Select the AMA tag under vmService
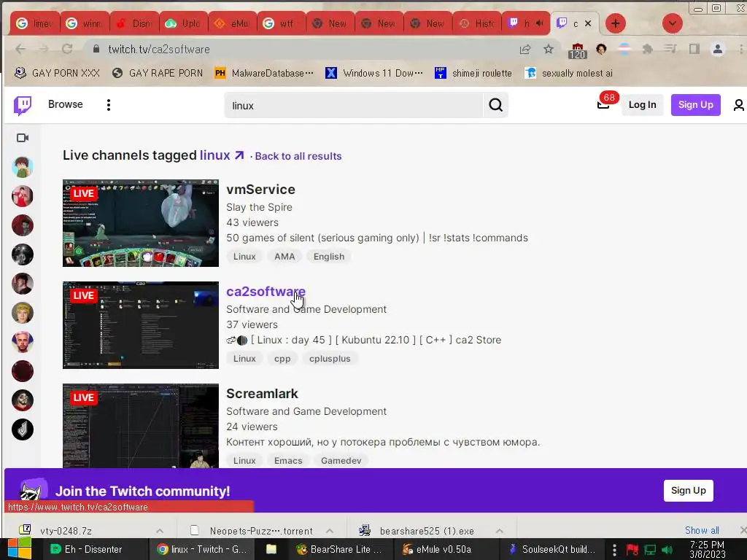 285,257
